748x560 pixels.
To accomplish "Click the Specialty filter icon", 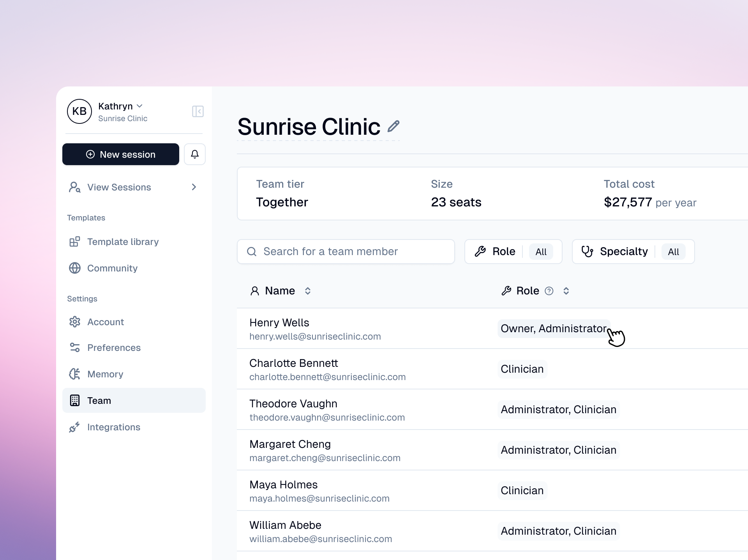I will pyautogui.click(x=587, y=252).
